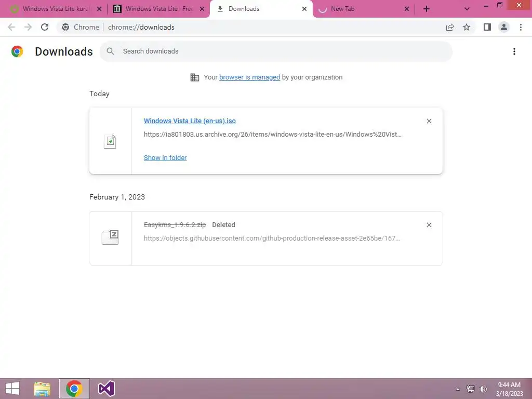Click the organization building icon
This screenshot has height=399, width=532.
coord(195,77)
